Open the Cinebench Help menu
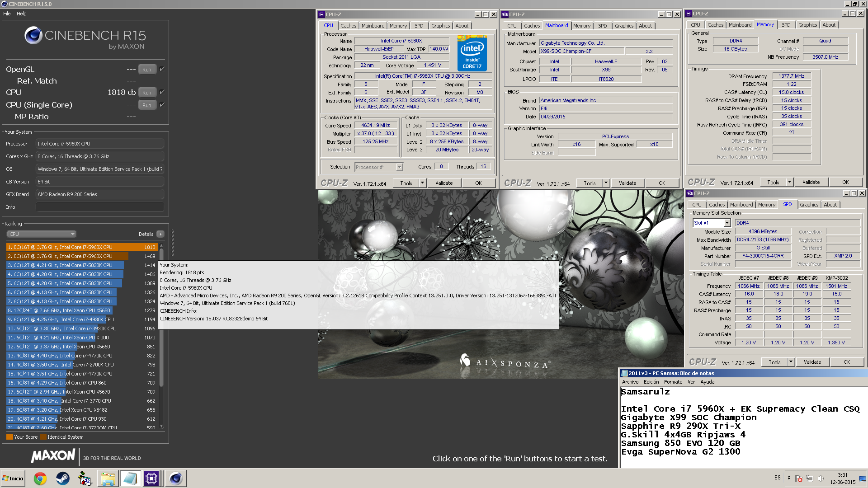This screenshot has height=488, width=868. click(x=22, y=14)
